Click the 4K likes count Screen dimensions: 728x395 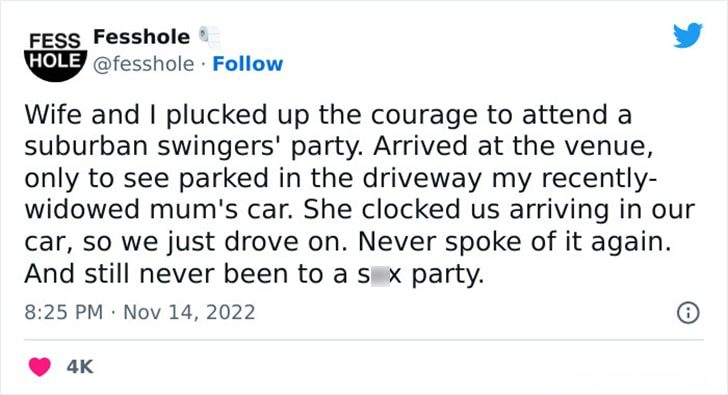tap(80, 367)
